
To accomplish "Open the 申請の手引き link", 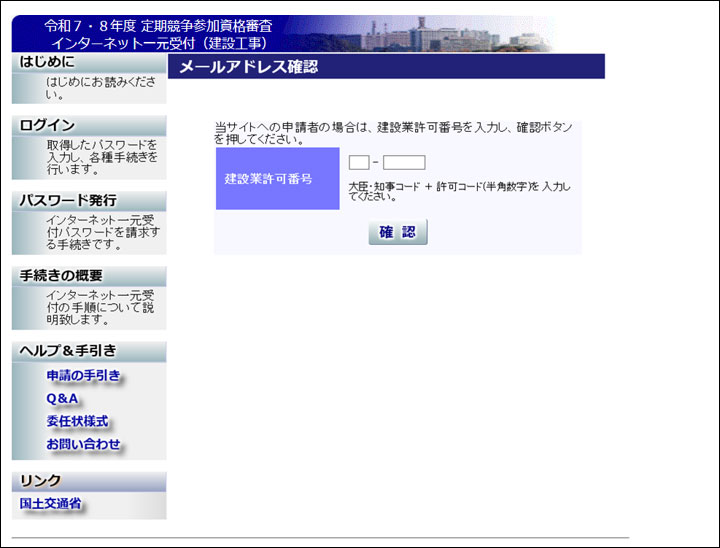I will click(83, 376).
